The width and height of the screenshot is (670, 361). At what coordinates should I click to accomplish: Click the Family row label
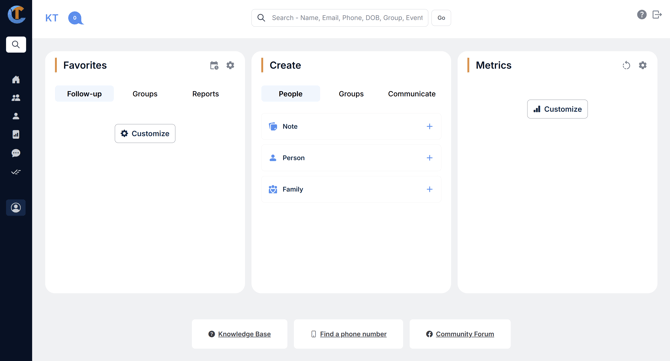coord(293,189)
